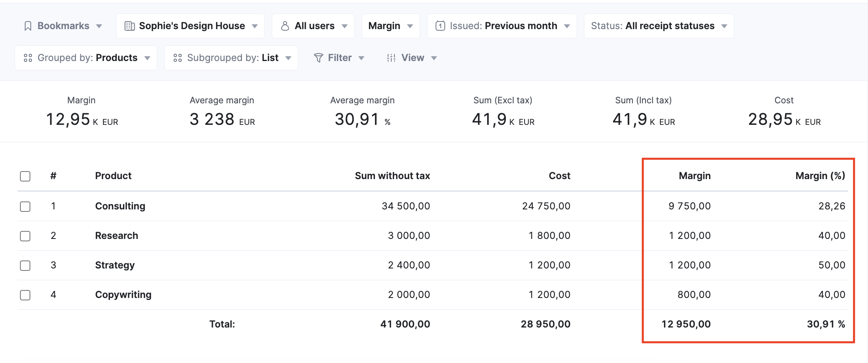This screenshot has width=868, height=363.
Task: Check the Copywriting row checkbox
Action: (x=25, y=295)
